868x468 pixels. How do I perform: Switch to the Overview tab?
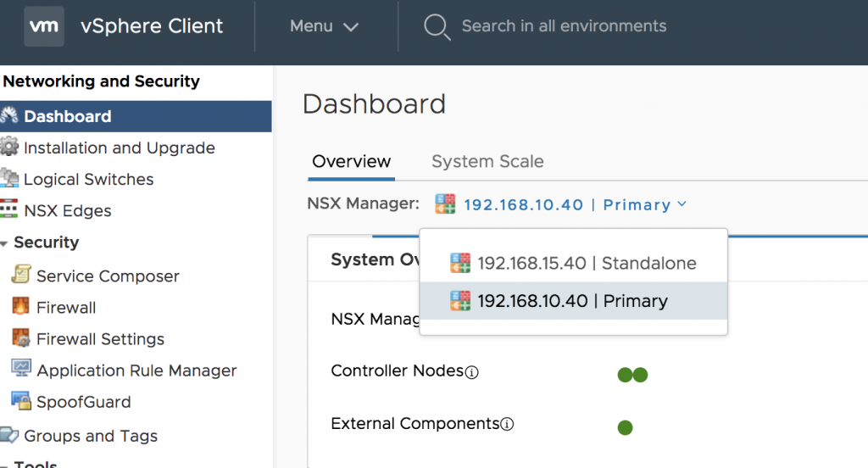(351, 161)
